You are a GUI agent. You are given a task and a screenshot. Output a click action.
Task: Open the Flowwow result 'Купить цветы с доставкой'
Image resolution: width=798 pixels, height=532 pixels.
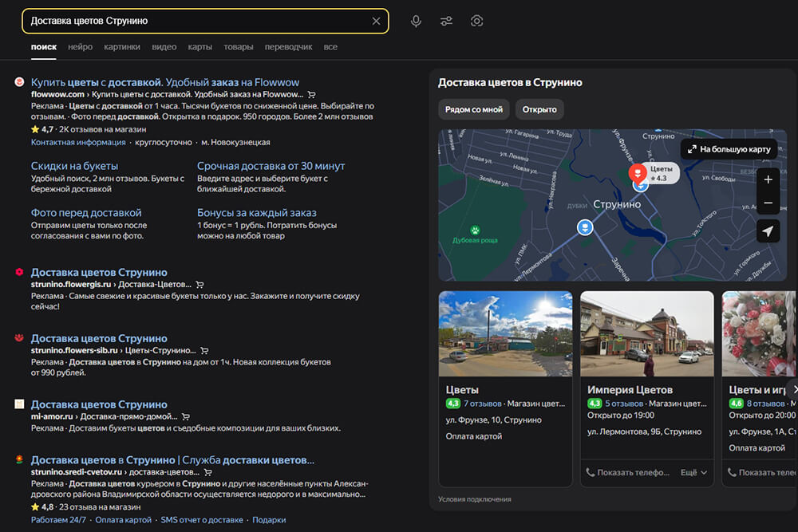[x=165, y=82]
